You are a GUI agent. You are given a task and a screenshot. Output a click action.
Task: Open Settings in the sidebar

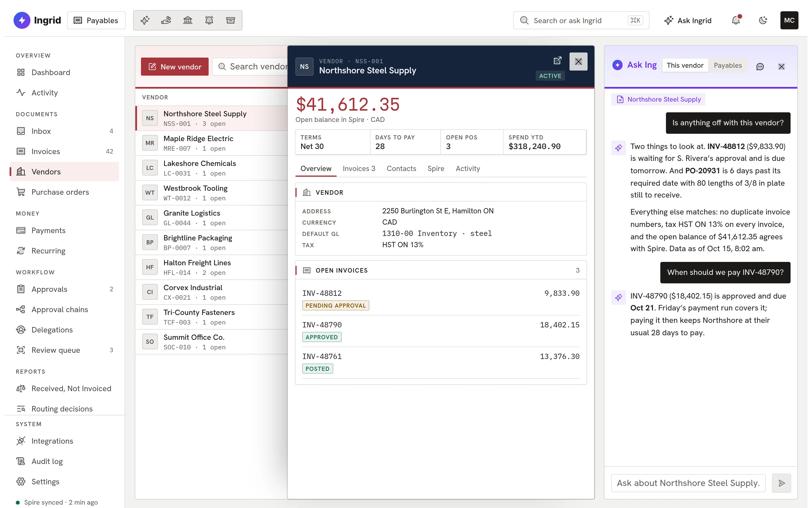[64, 481]
